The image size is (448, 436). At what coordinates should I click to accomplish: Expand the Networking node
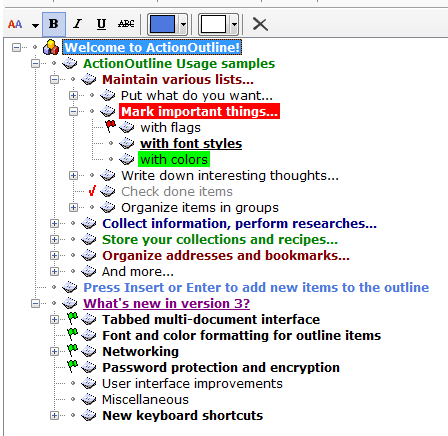click(54, 351)
